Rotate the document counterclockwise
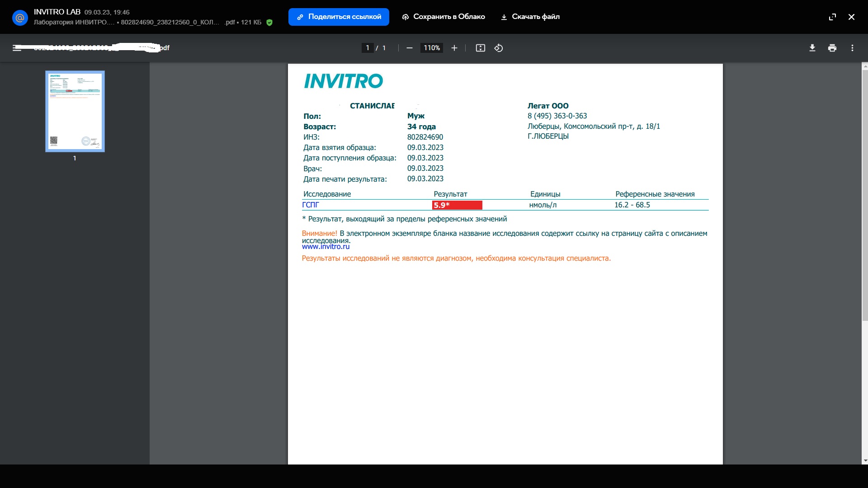This screenshot has width=868, height=488. pyautogui.click(x=499, y=48)
